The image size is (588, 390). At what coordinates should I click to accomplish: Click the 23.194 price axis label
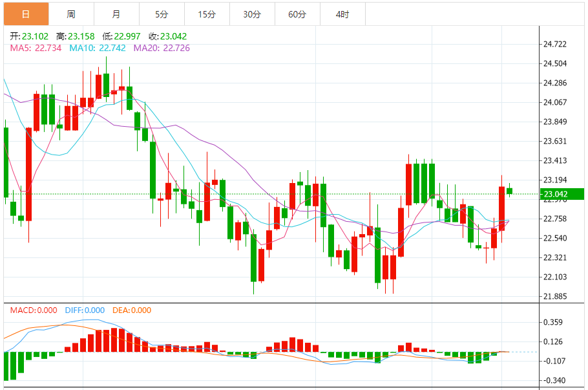[x=555, y=180]
